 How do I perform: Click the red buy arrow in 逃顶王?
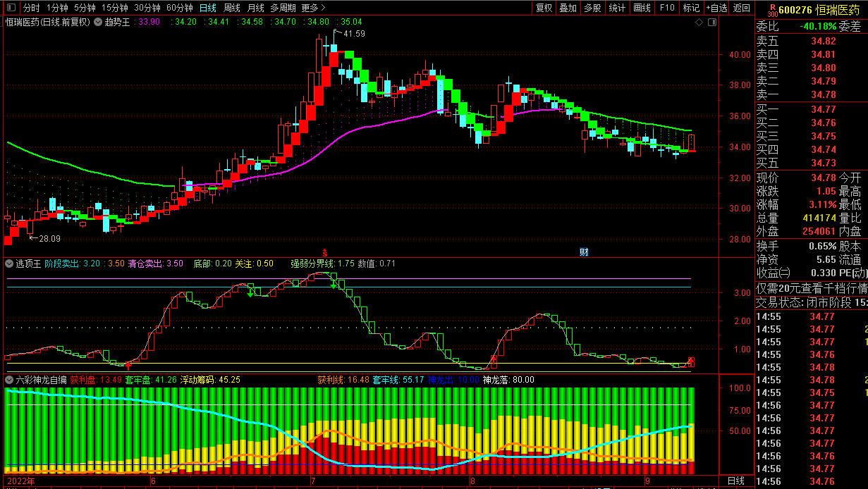pos(128,364)
